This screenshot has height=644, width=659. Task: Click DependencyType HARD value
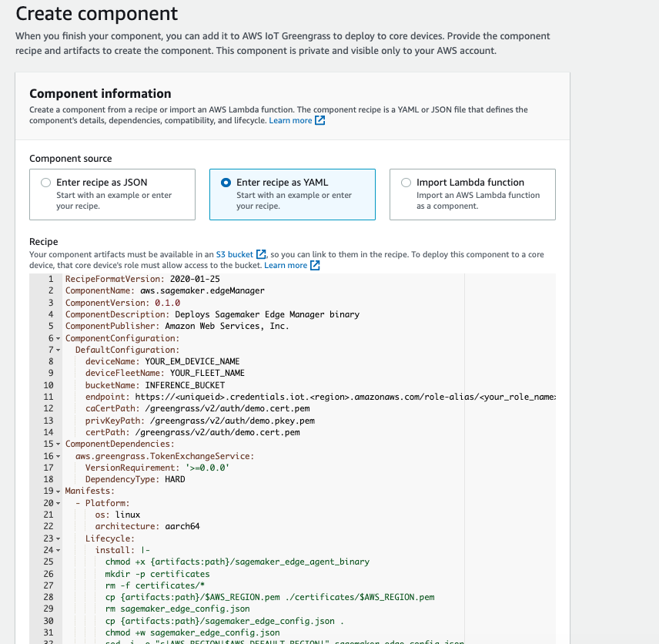pos(175,479)
